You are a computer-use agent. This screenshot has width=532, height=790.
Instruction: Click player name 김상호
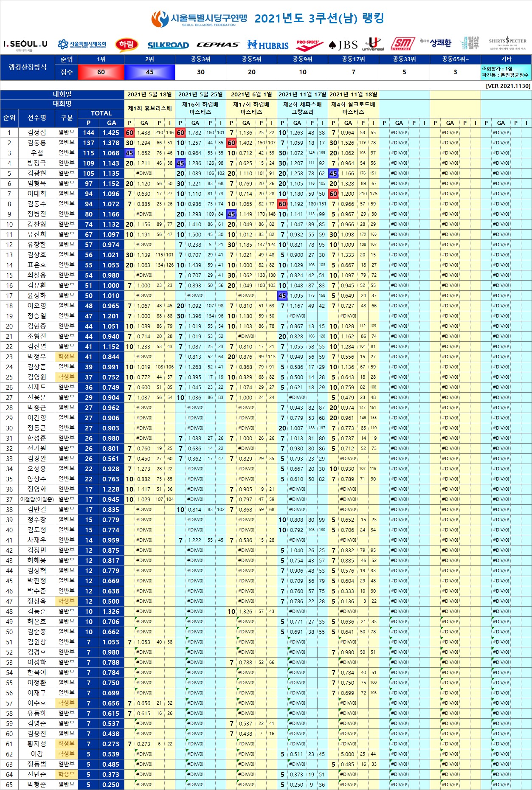point(37,255)
